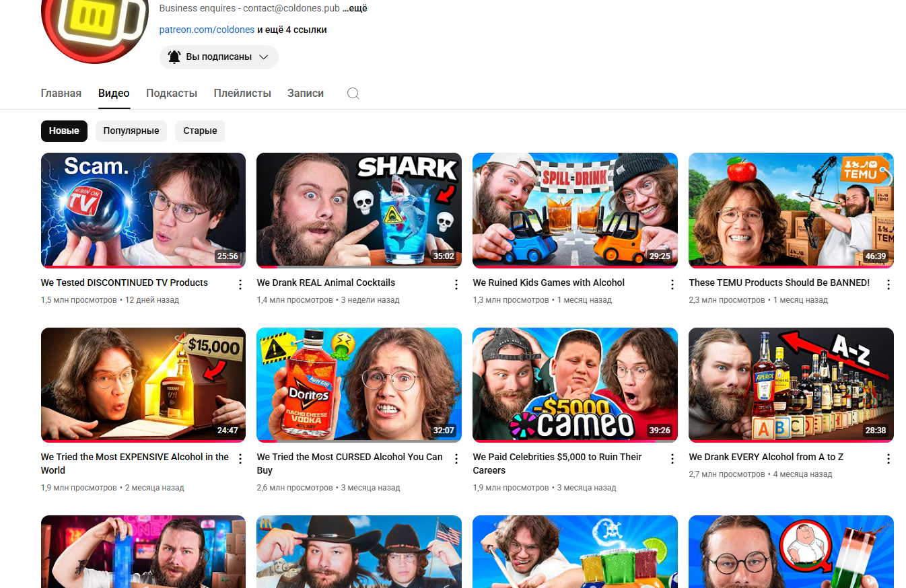Screen dimensions: 906x588
Task: Click the title We Drank REAL Animal Cocktails
Action: [326, 283]
